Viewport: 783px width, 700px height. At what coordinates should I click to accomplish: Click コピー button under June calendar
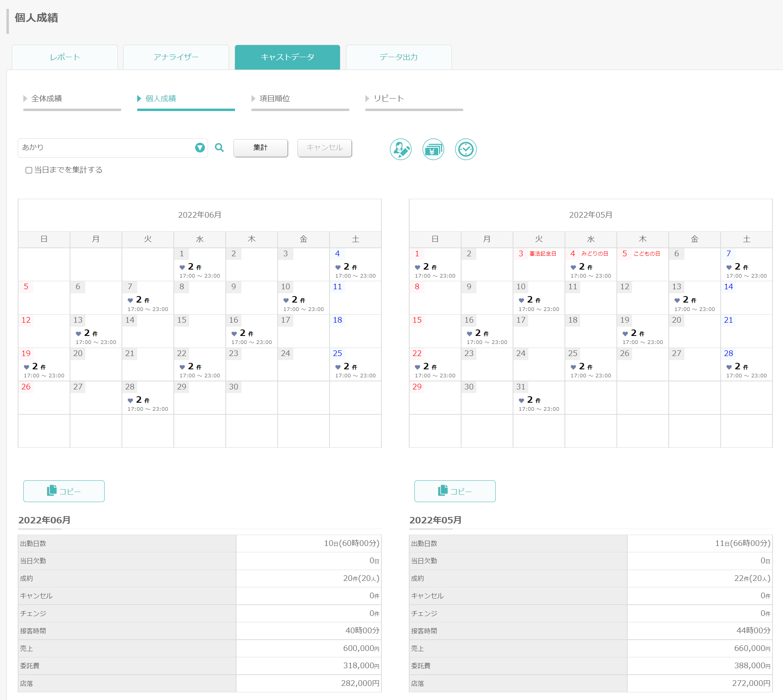click(64, 491)
